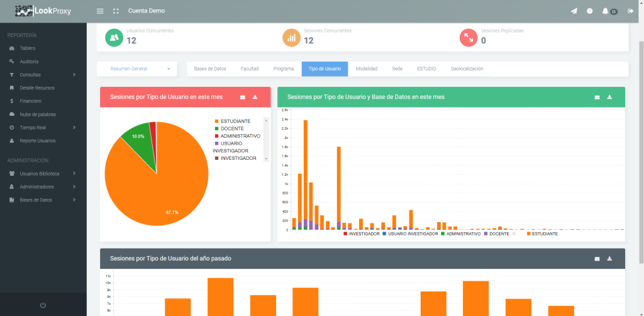Image resolution: width=644 pixels, height=316 pixels.
Task: Open the notifications bell icon
Action: [x=606, y=11]
